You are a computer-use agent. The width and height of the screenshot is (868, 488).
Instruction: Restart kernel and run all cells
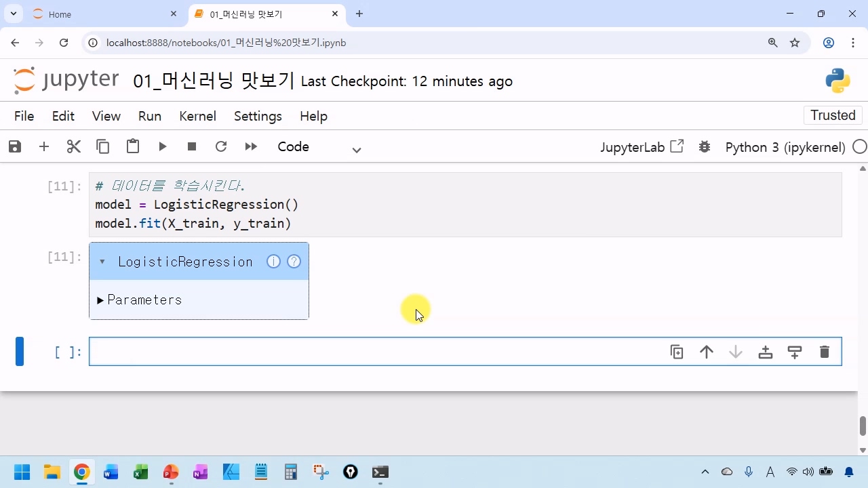tap(251, 146)
